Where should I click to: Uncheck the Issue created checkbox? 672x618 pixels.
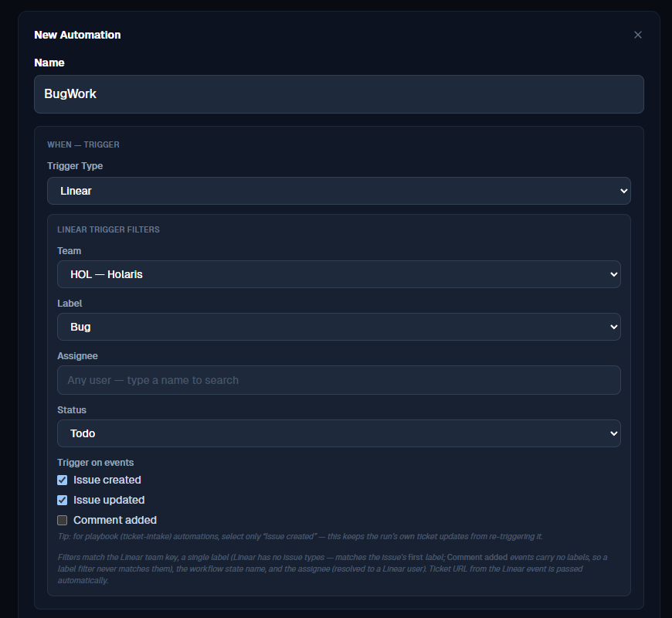pyautogui.click(x=62, y=480)
